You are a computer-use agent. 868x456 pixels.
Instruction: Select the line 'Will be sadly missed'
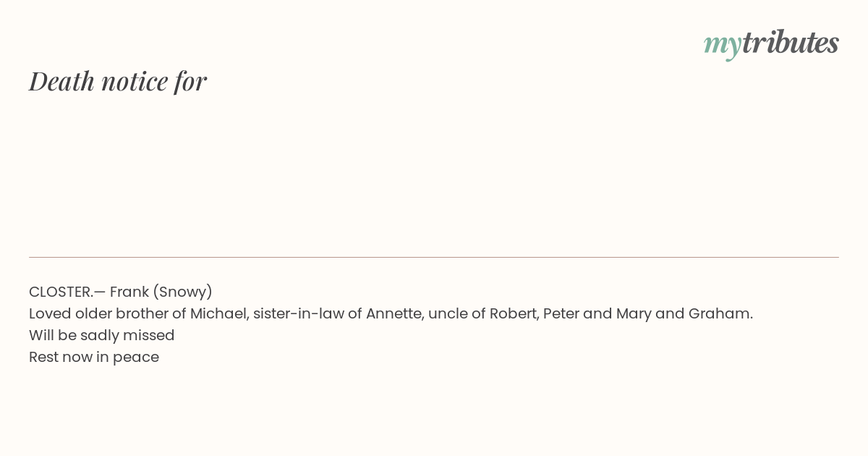click(x=102, y=335)
